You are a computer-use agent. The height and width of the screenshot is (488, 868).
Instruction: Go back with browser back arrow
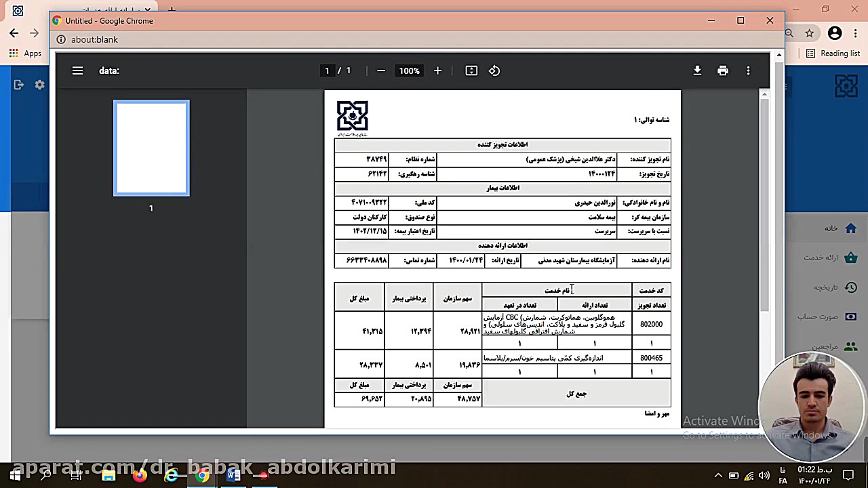click(x=14, y=33)
